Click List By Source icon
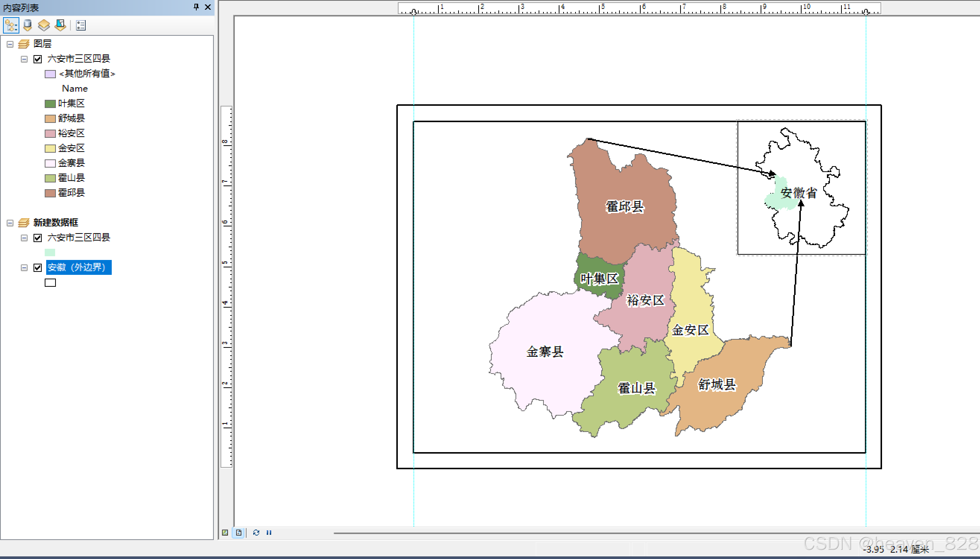980x559 pixels. [x=27, y=25]
